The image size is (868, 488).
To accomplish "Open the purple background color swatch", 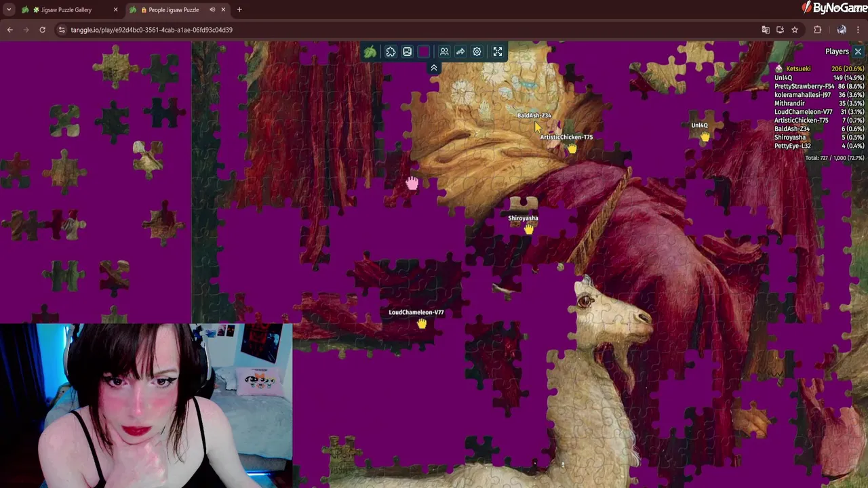I will pyautogui.click(x=424, y=52).
